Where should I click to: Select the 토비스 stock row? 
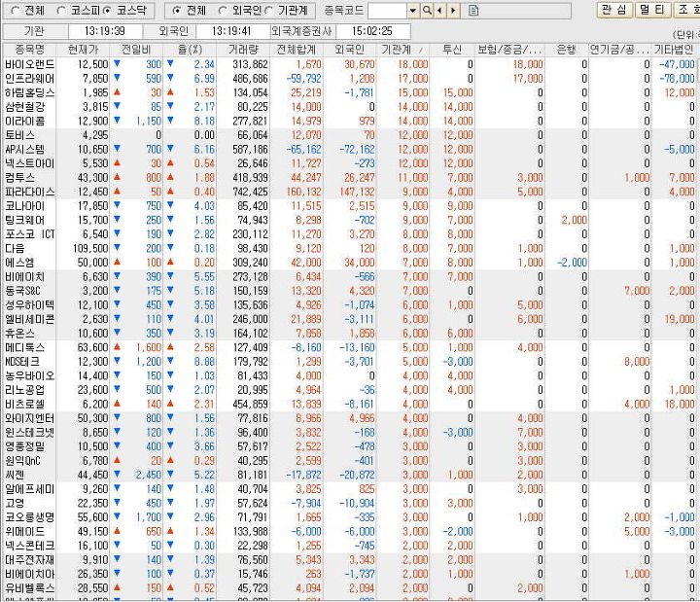pos(350,135)
